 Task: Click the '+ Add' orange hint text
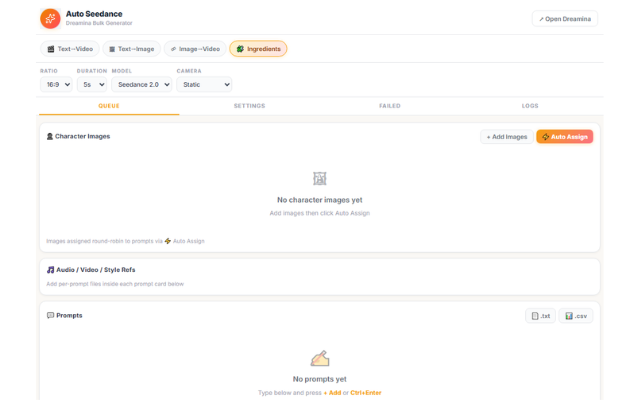[x=332, y=393]
